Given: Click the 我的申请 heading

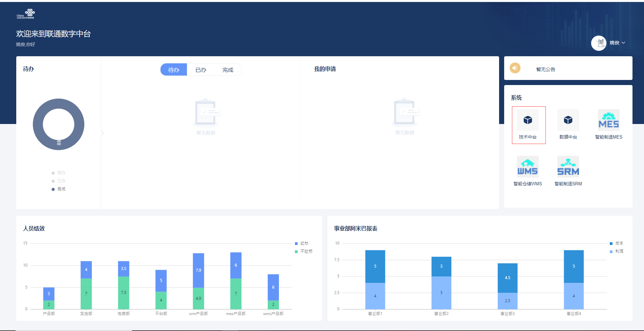Looking at the screenshot, I should pyautogui.click(x=325, y=69).
